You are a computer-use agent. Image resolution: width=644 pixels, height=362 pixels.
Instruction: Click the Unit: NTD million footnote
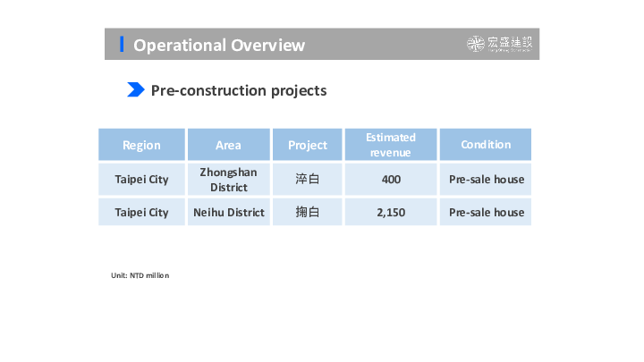[x=140, y=275]
